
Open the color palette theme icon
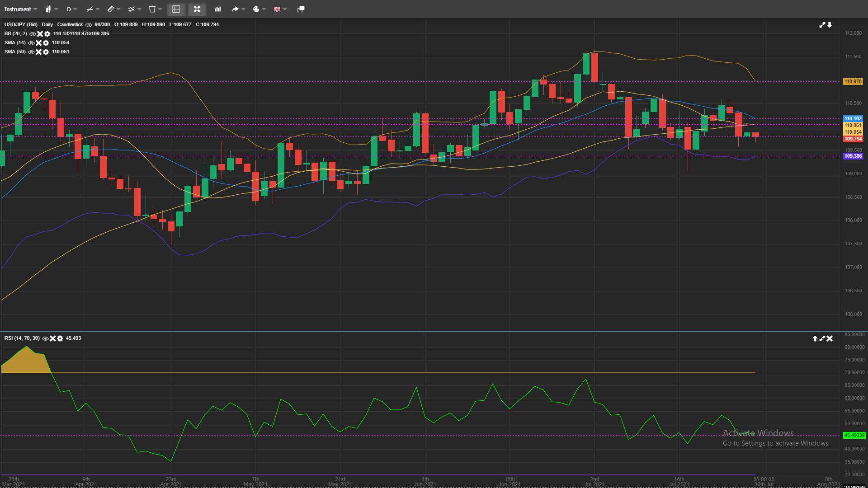tap(256, 9)
